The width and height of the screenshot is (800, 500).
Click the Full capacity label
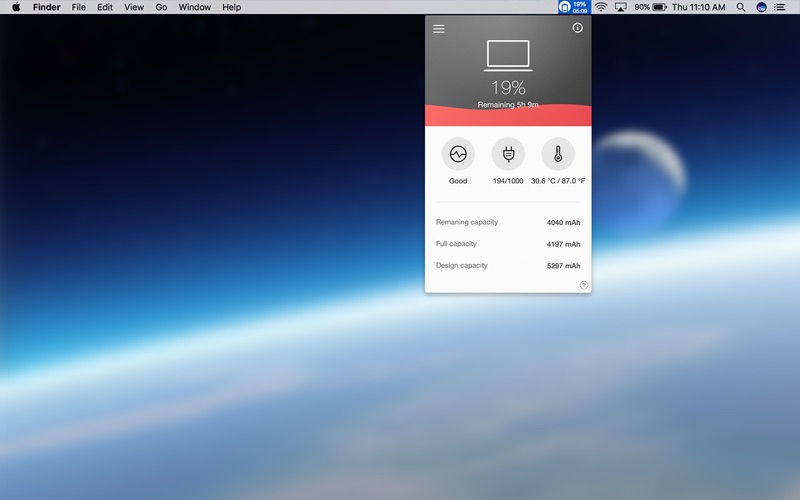456,244
